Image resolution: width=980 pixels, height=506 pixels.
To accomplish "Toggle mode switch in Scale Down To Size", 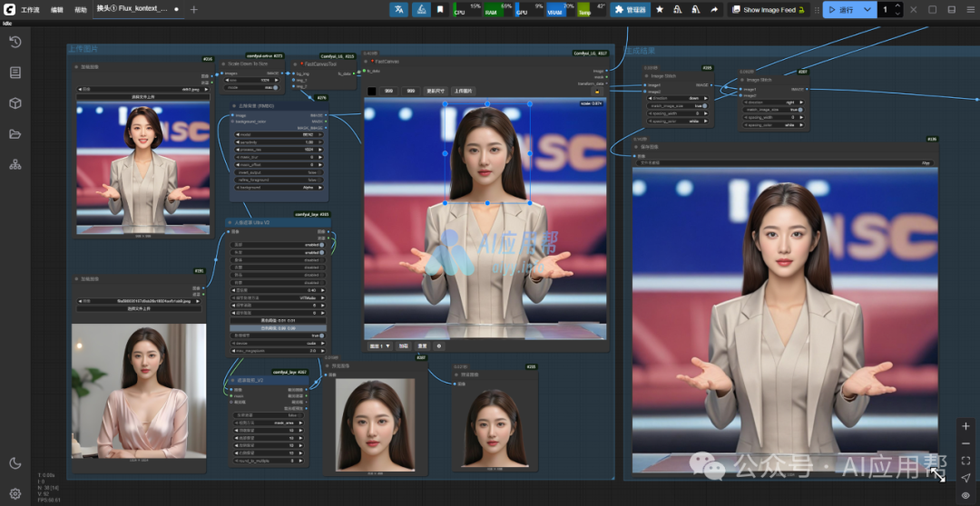I will tap(276, 87).
